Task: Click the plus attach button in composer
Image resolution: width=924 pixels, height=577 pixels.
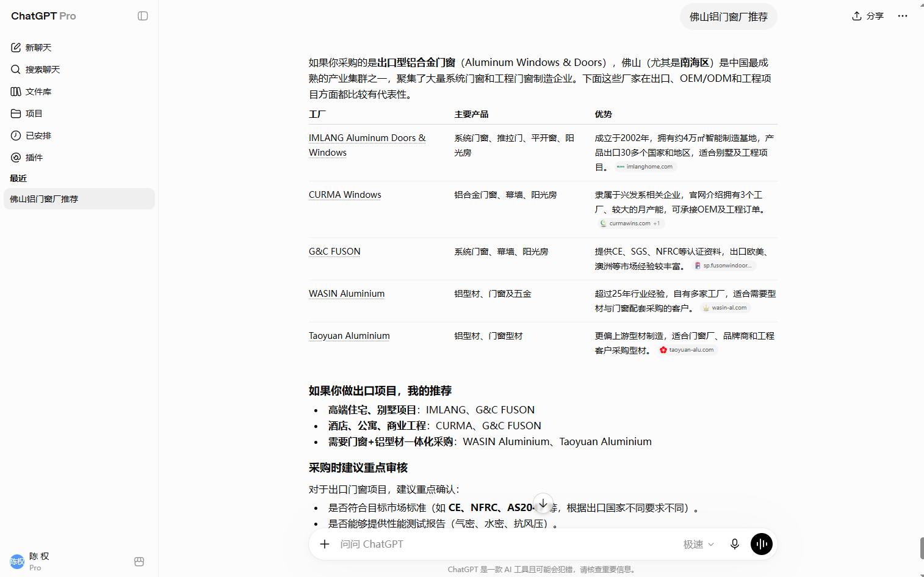Action: 325,544
